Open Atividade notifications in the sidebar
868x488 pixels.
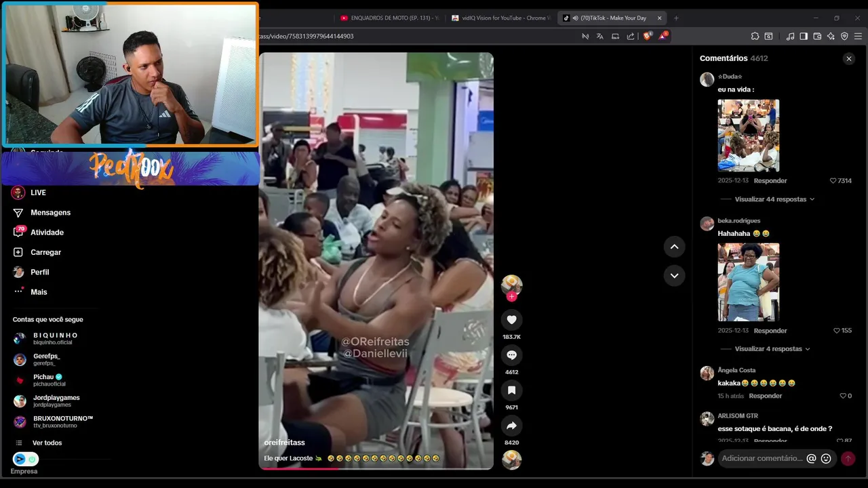(x=39, y=232)
